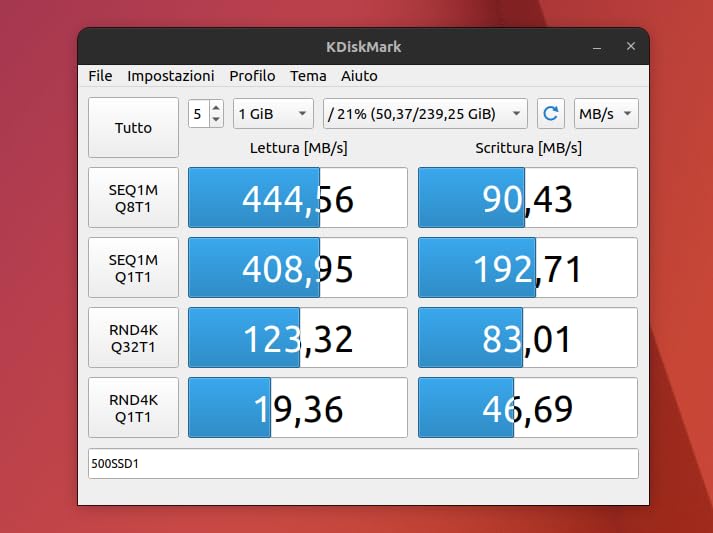Run the SEQ1M Q1T1 test
The image size is (713, 533).
point(133,268)
